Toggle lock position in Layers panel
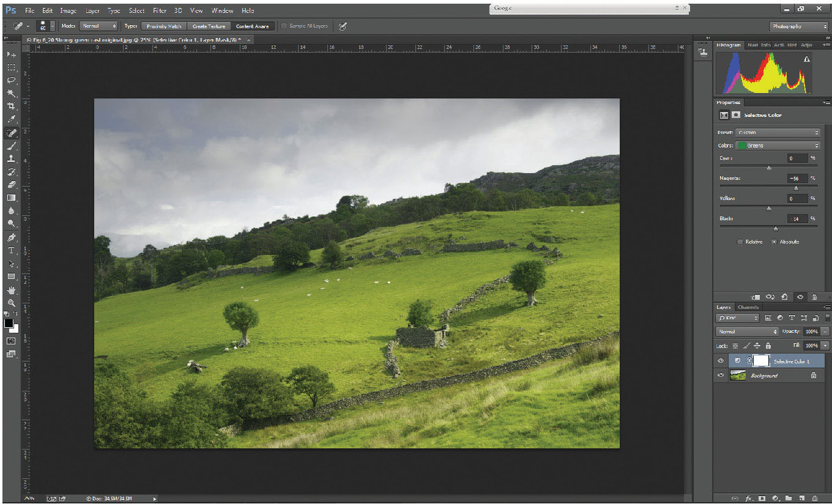This screenshot has width=832, height=504. coord(757,346)
